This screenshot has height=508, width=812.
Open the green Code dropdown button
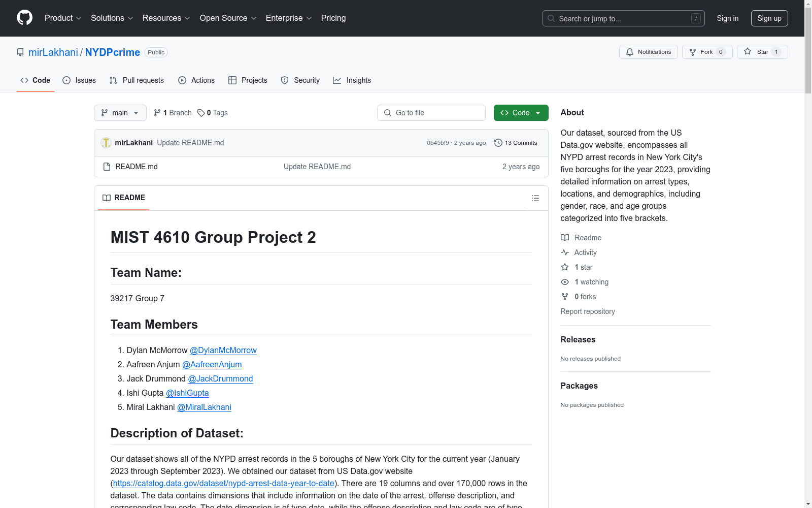(521, 113)
